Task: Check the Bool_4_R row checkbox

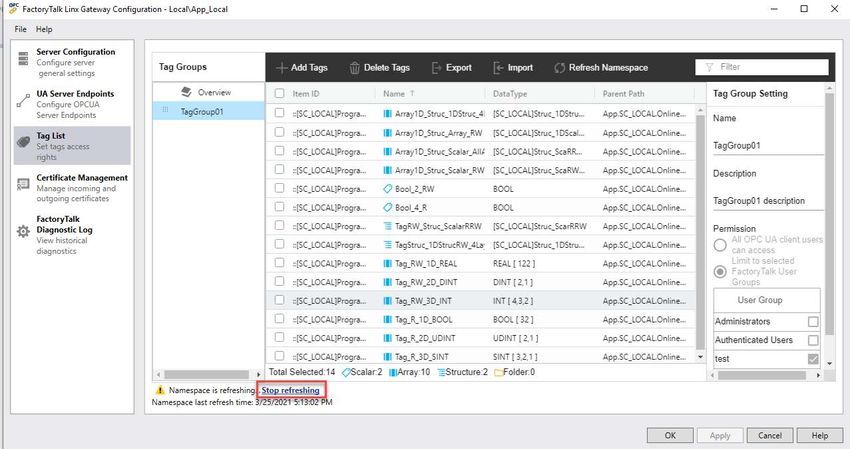Action: coord(279,207)
